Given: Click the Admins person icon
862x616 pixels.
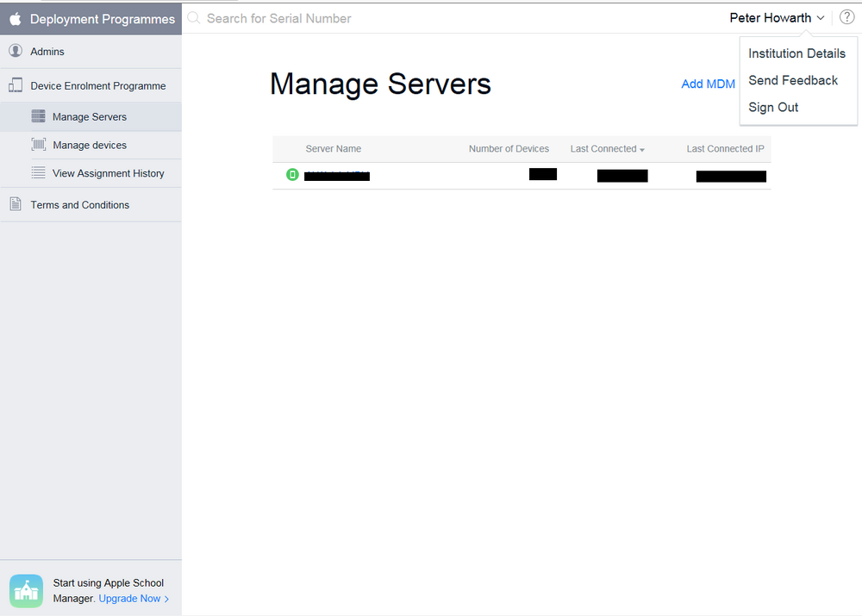Looking at the screenshot, I should pyautogui.click(x=16, y=51).
